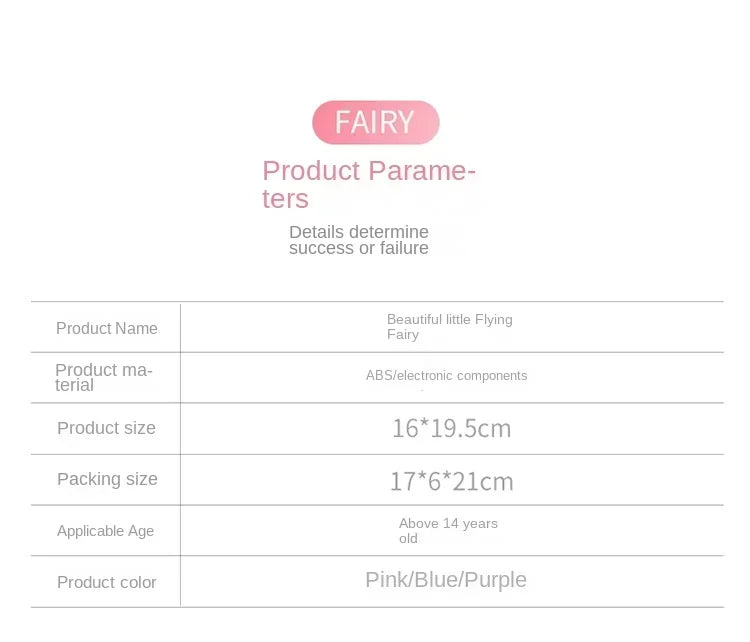The height and width of the screenshot is (642, 750).
Task: Click the pink FAIRY badge
Action: 375,122
